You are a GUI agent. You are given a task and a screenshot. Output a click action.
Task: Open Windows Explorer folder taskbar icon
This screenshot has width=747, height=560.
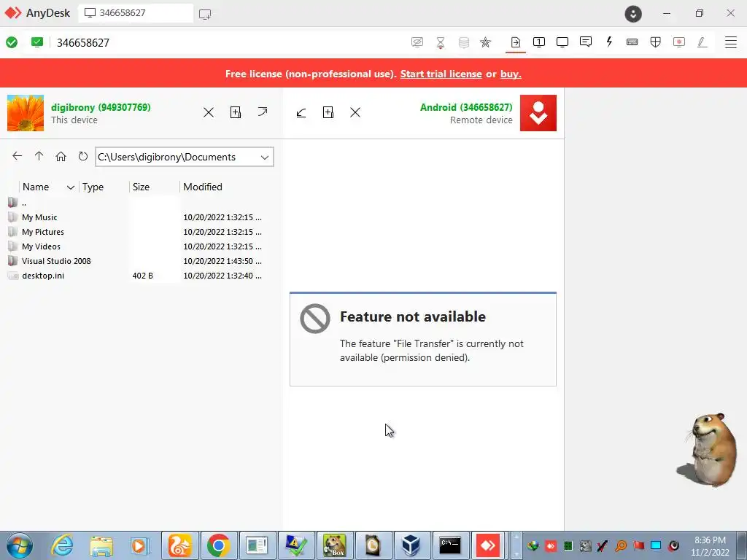pyautogui.click(x=101, y=545)
